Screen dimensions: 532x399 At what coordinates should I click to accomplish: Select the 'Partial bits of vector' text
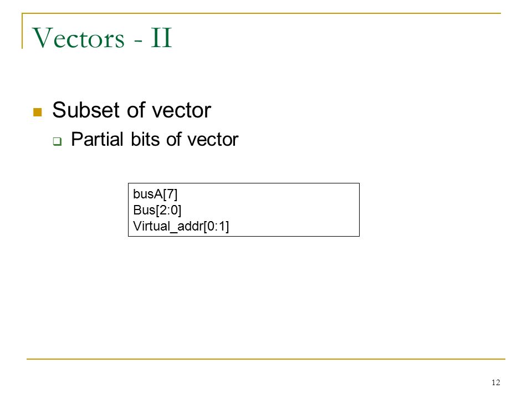(x=155, y=139)
